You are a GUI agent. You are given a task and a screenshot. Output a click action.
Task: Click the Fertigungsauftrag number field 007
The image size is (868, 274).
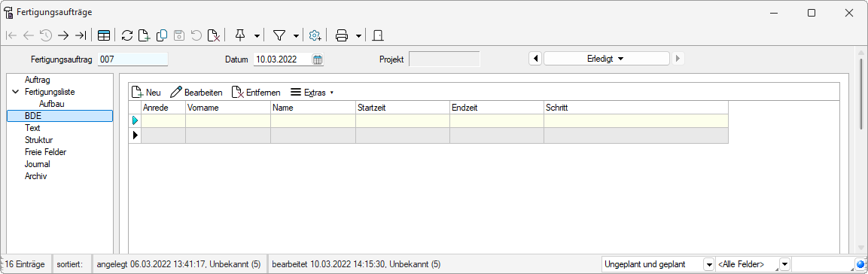(x=132, y=59)
